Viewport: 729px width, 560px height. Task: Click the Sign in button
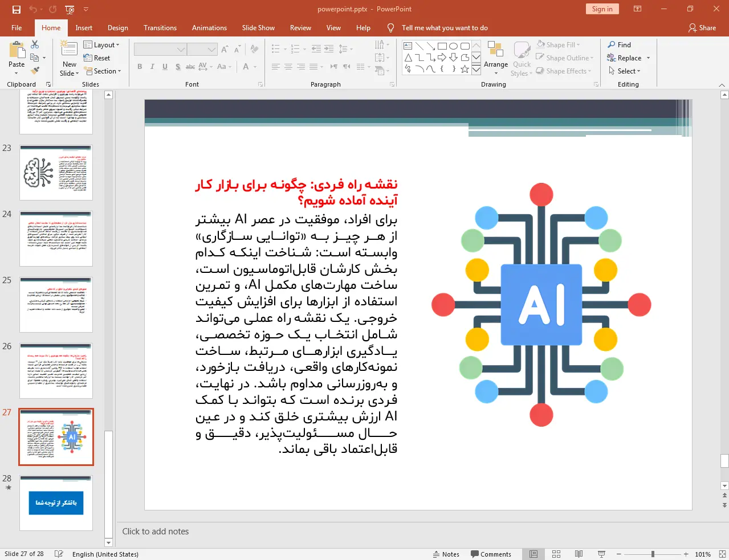602,9
